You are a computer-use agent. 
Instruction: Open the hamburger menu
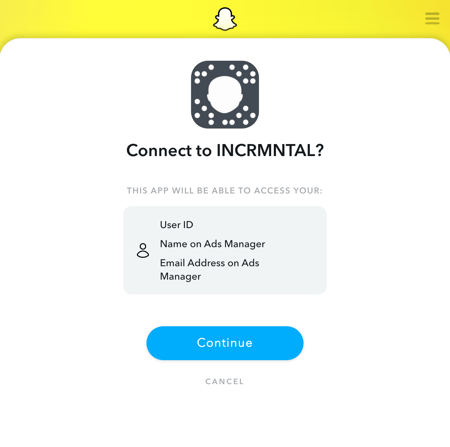(432, 18)
